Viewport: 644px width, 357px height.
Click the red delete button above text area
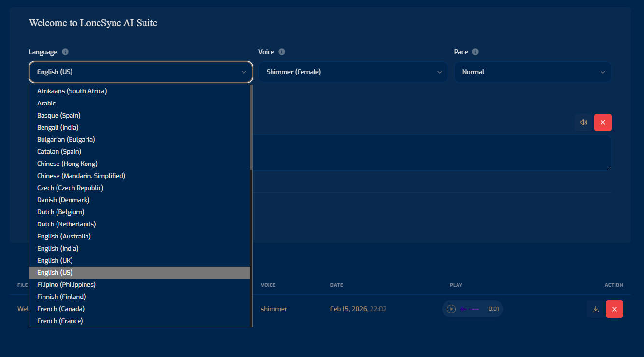click(x=603, y=122)
